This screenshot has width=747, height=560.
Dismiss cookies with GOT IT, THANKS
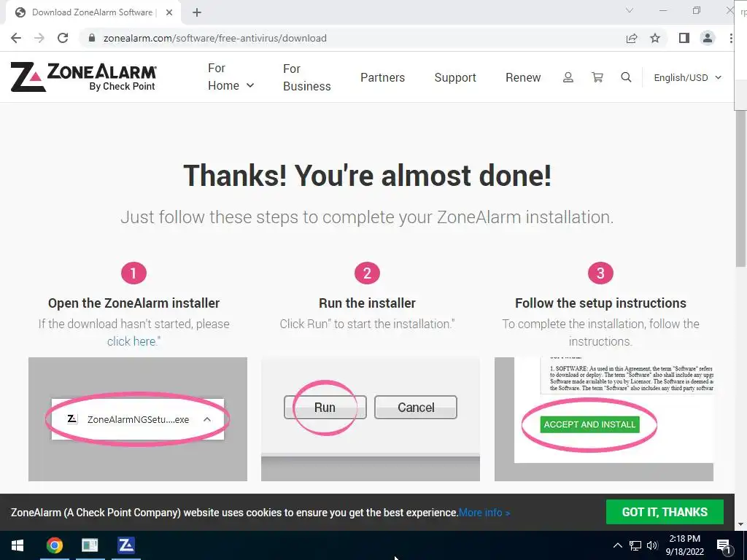(x=665, y=512)
